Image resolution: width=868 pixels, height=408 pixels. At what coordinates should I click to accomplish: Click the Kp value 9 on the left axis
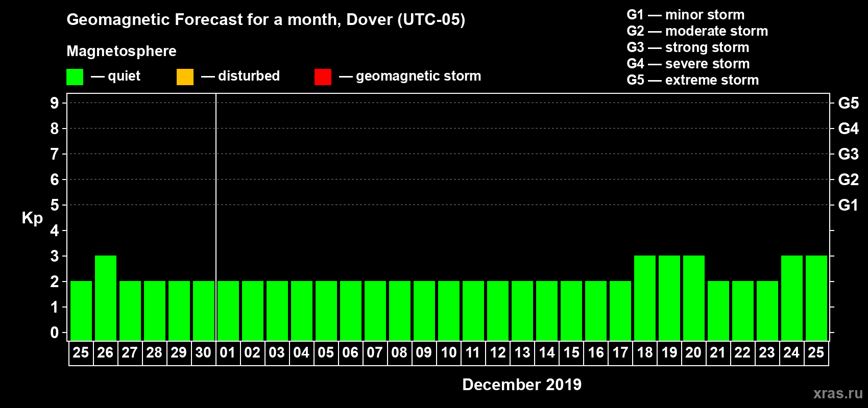tap(55, 103)
